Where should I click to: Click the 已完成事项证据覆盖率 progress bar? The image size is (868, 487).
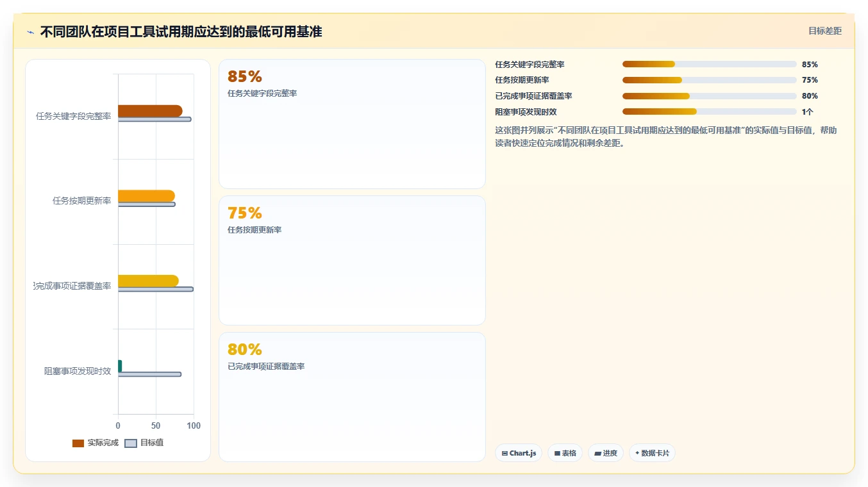pyautogui.click(x=710, y=96)
